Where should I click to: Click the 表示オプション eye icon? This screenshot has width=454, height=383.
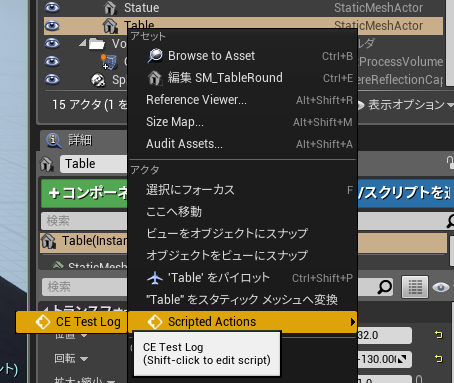tap(361, 105)
